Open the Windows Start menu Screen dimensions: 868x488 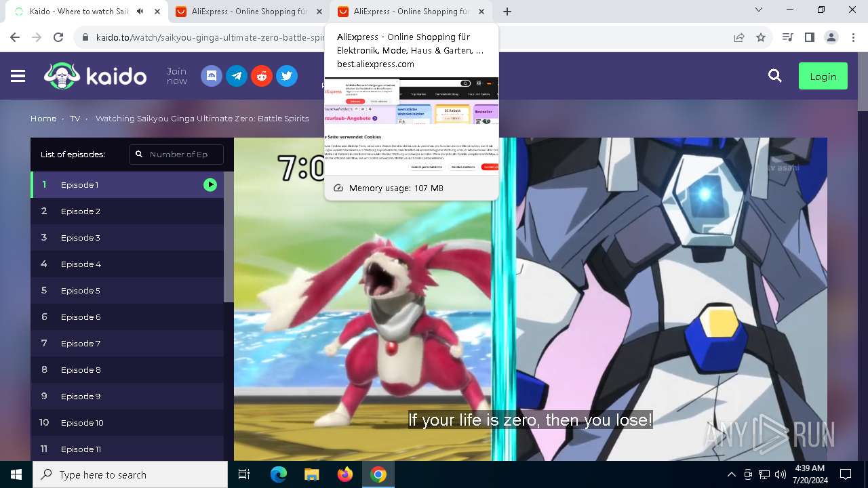[x=16, y=474]
